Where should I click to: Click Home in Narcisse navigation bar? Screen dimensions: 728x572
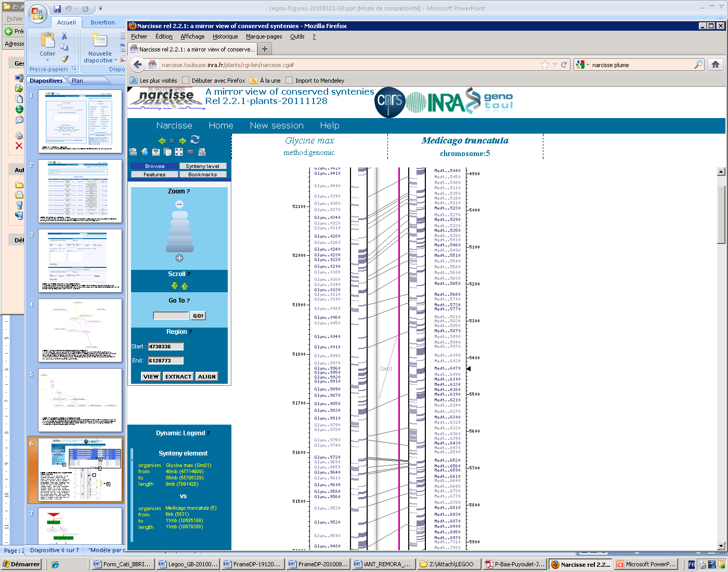[x=221, y=125]
